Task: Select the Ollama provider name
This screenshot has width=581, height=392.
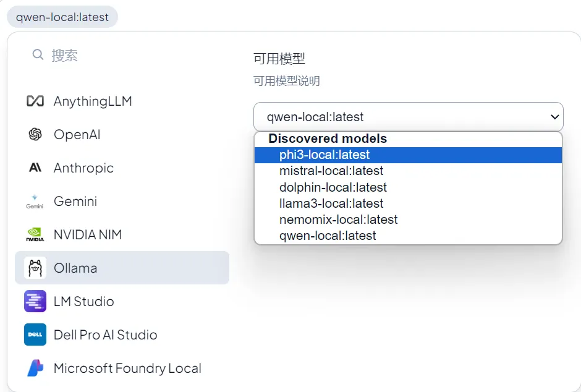Action: (x=75, y=268)
